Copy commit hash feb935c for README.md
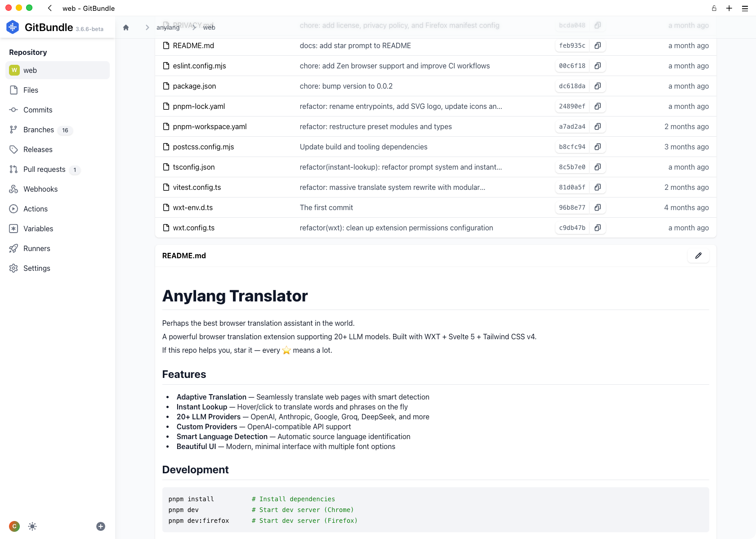The width and height of the screenshot is (756, 539). tap(598, 45)
